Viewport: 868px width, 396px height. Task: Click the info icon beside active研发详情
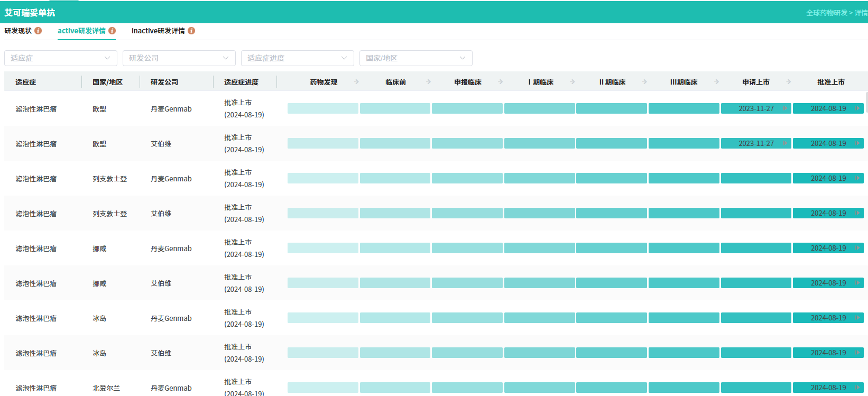tap(112, 31)
